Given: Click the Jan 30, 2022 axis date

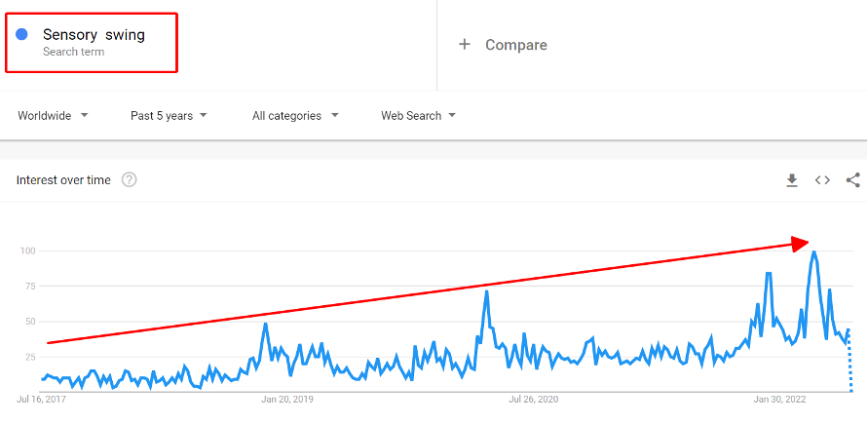Looking at the screenshot, I should pyautogui.click(x=780, y=400).
